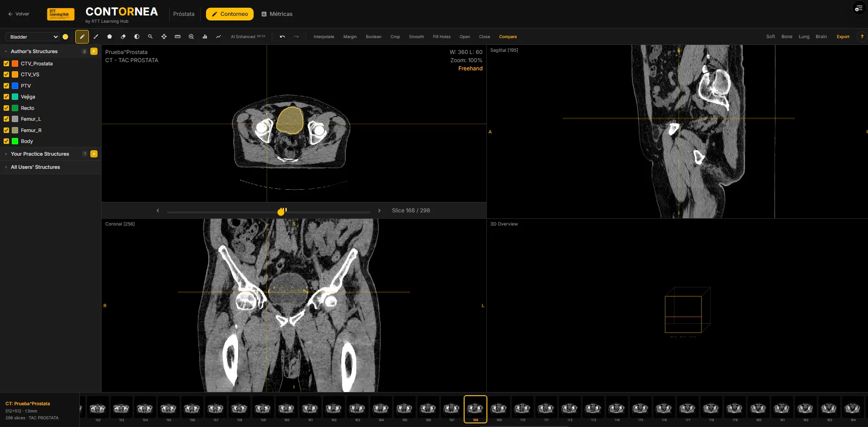The image size is (868, 427).
Task: Activate the eraser tool
Action: click(123, 37)
